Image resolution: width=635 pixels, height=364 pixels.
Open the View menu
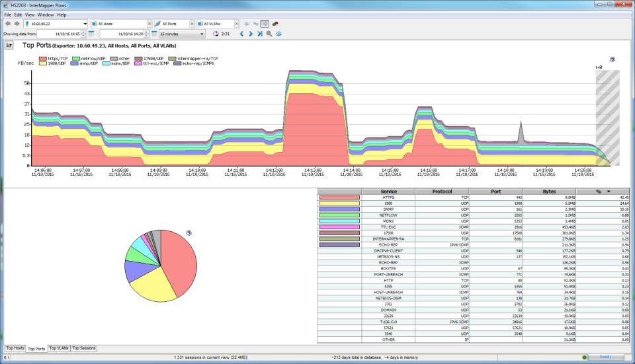pyautogui.click(x=30, y=15)
